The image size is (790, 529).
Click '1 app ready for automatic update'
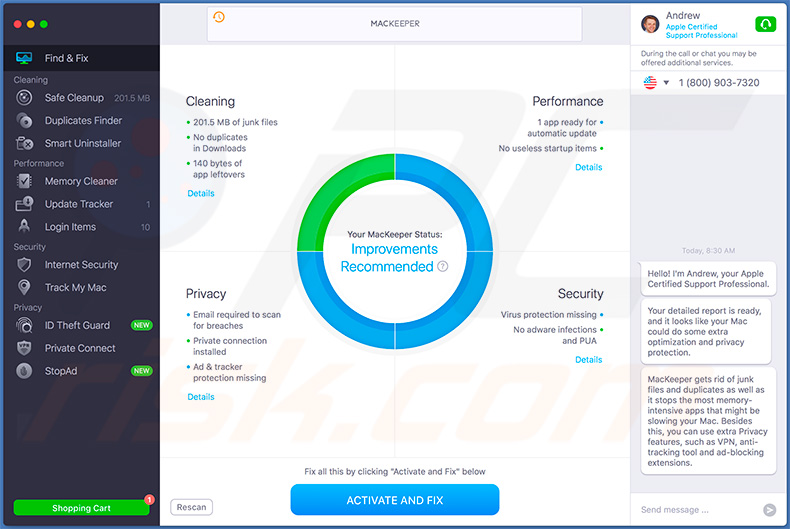(x=562, y=128)
